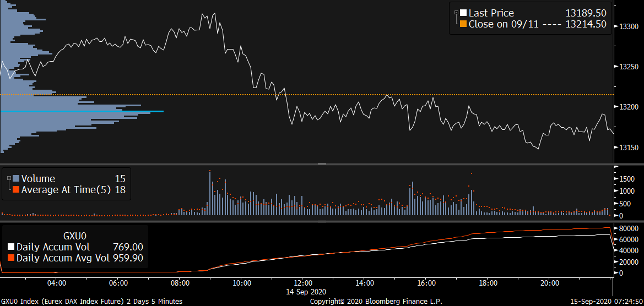Select the 'Daily Accum Vol' legend label
The image size is (644, 306).
53,247
